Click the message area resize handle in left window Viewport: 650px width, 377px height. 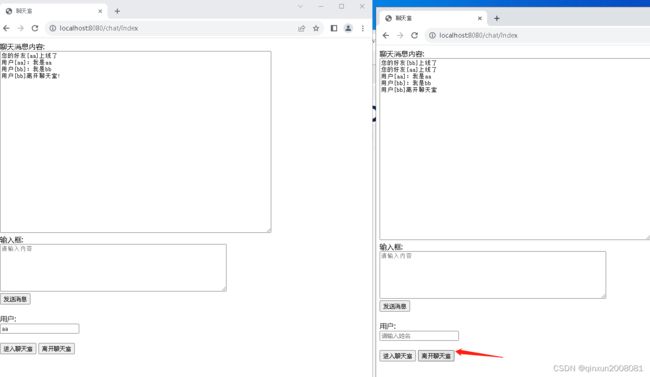click(269, 230)
